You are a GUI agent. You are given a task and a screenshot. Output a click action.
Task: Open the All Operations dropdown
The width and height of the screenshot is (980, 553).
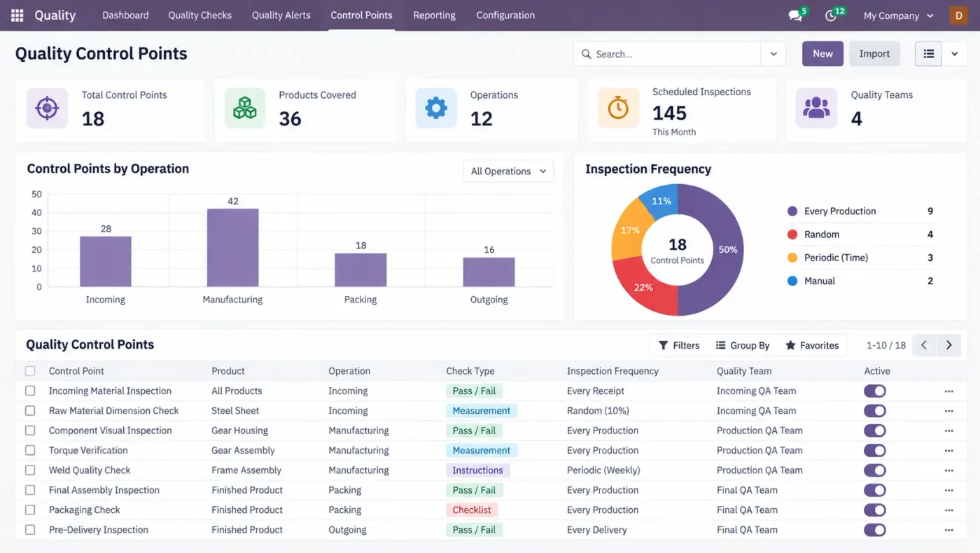pos(508,171)
